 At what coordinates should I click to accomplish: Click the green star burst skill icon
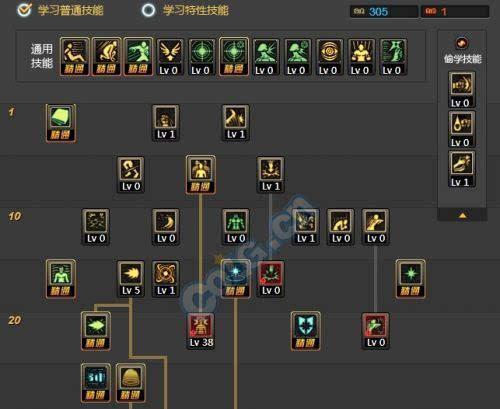410,279
